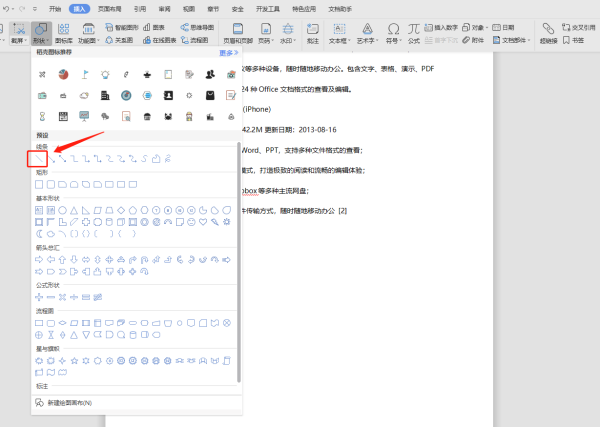This screenshot has height=427, width=600.
Task: Pick the multiply sign under 公式形状
Action: coord(62,297)
